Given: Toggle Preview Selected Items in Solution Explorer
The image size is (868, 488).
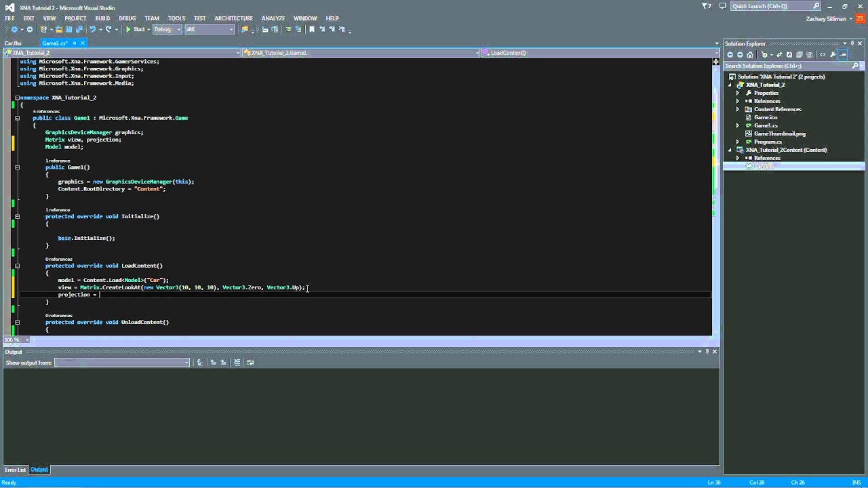Looking at the screenshot, I should click(x=842, y=55).
